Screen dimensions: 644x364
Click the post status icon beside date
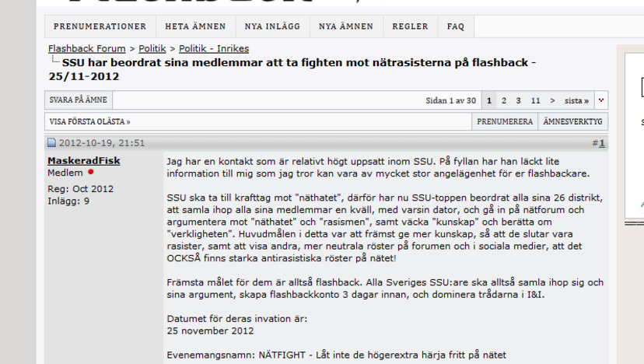pos(51,143)
